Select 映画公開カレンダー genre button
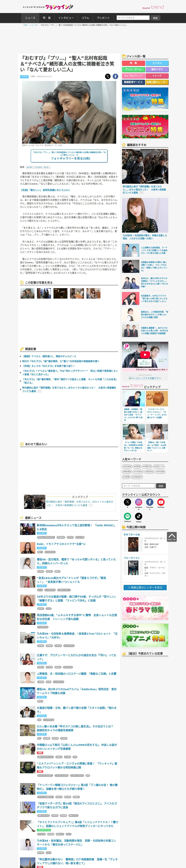Viewport: 186px width, 868px height. coord(157,82)
